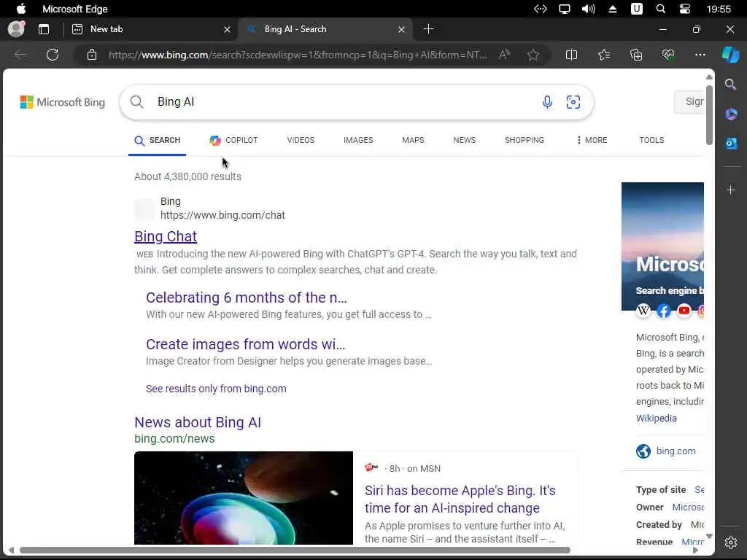Open the Siri news article thumbnail
The image size is (747, 560).
pos(244,498)
